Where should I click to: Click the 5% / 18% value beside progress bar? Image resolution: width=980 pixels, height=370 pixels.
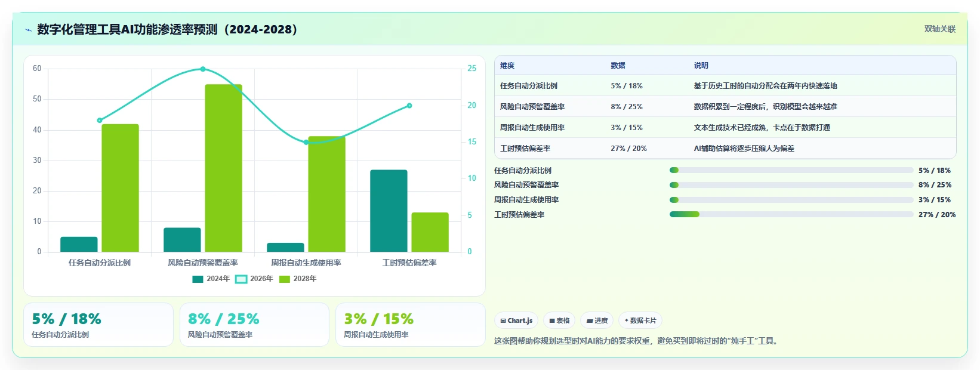click(x=935, y=171)
